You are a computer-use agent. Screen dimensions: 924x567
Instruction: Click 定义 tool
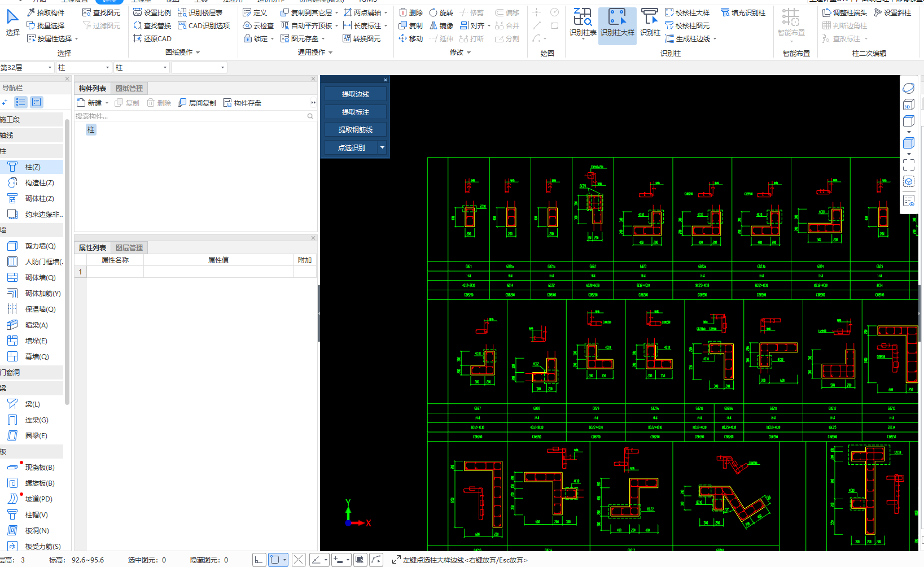(255, 12)
